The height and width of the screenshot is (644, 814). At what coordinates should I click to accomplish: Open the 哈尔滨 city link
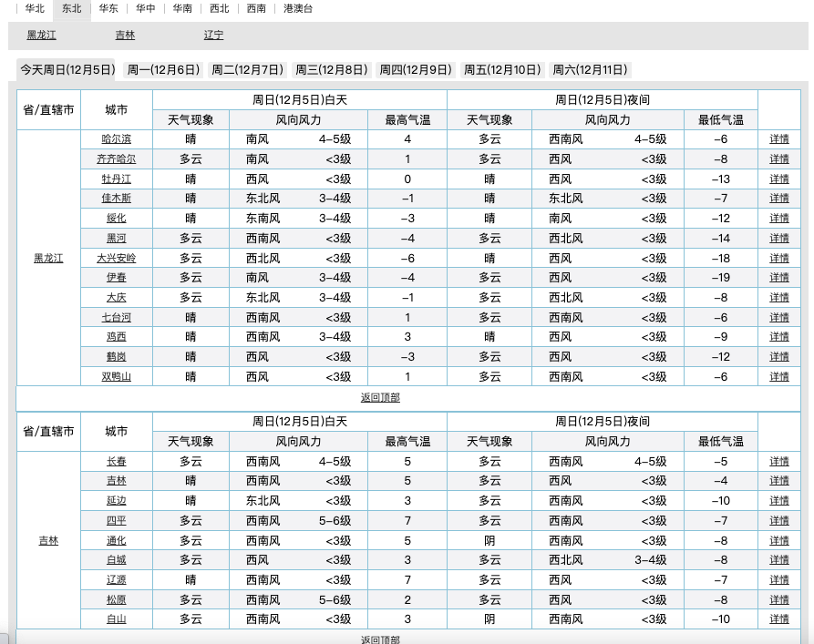117,139
